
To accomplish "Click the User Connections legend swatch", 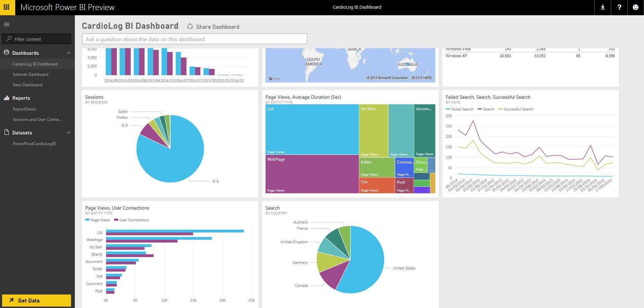I will (x=116, y=220).
